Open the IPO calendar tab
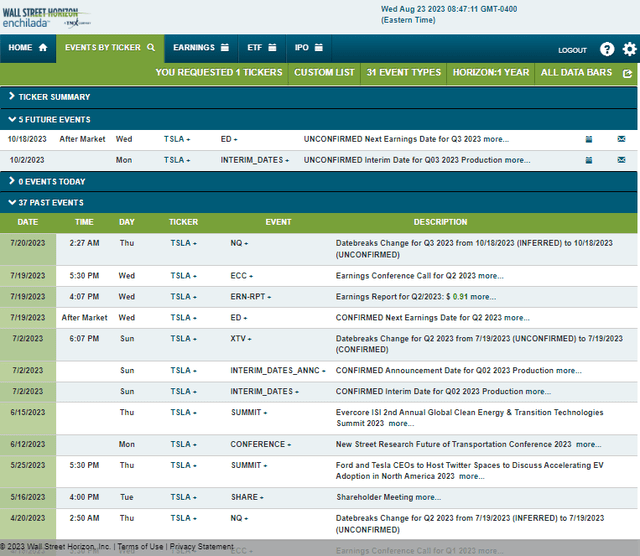This screenshot has width=640, height=556. [309, 48]
